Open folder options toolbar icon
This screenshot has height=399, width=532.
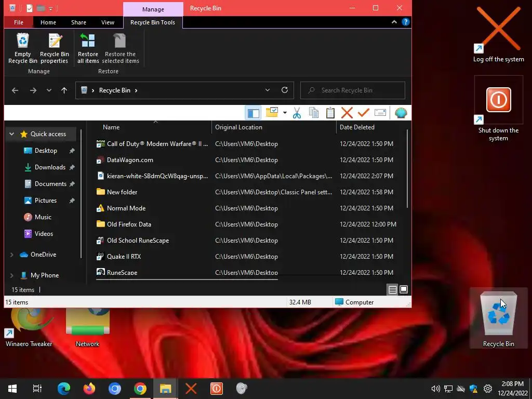coord(272,113)
